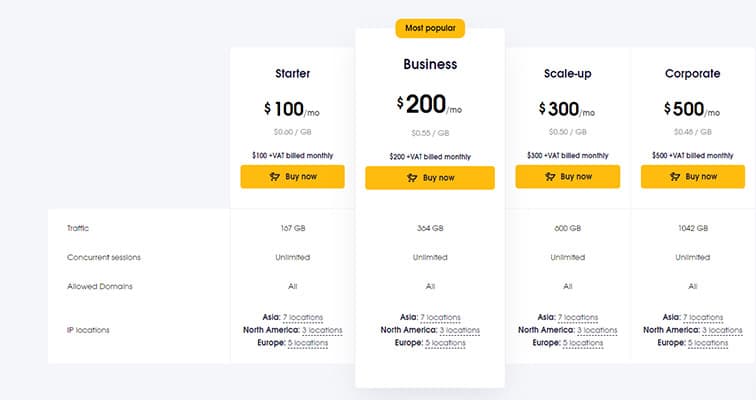Show Corporate Asia 7 locations
The image size is (756, 400).
click(704, 317)
